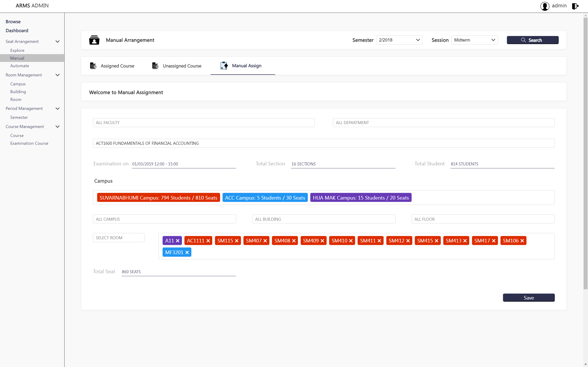Viewport: 588px width, 367px height.
Task: Click the Save button
Action: (x=529, y=297)
